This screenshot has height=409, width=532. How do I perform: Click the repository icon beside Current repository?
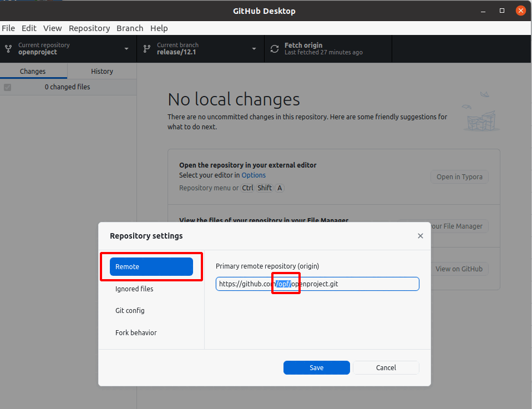[x=8, y=49]
